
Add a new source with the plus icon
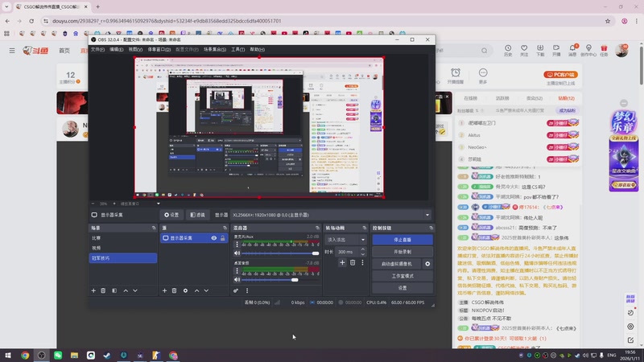(x=164, y=290)
